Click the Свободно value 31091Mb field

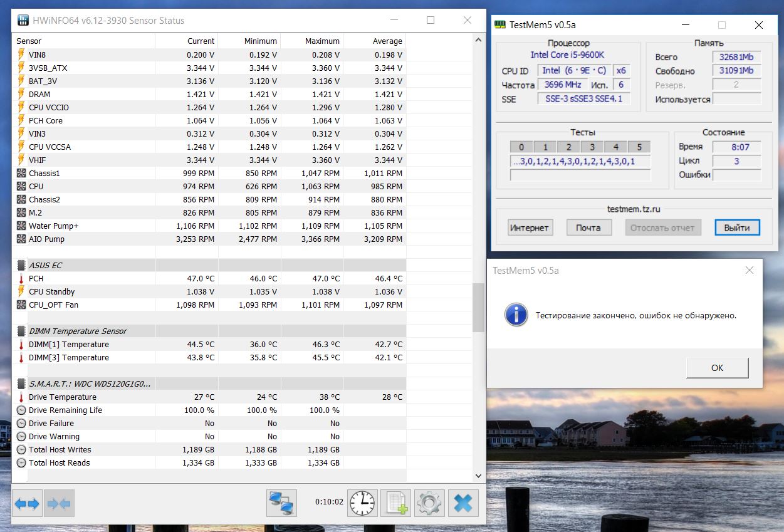click(737, 71)
